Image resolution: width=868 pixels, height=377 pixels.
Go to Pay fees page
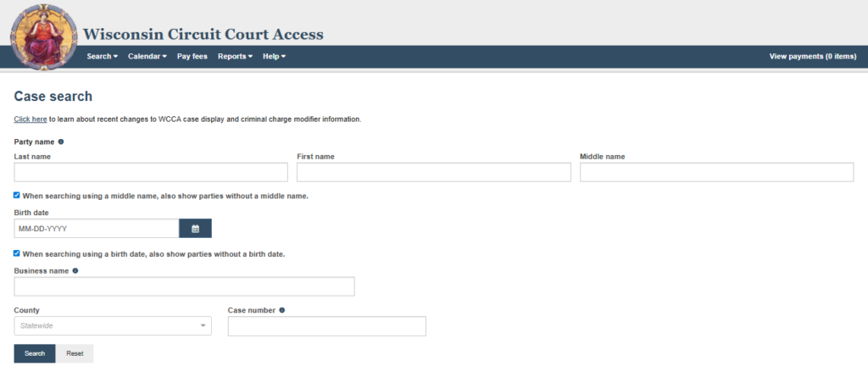192,57
